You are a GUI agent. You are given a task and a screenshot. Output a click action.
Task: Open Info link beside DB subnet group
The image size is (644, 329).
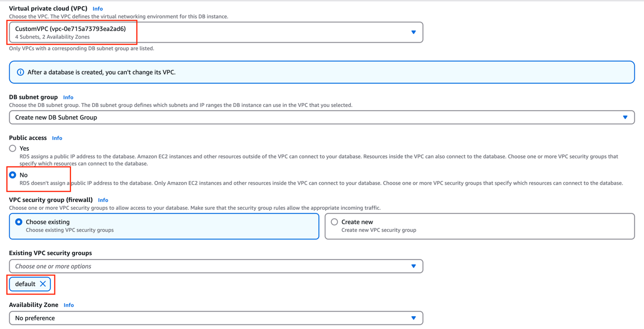[68, 97]
